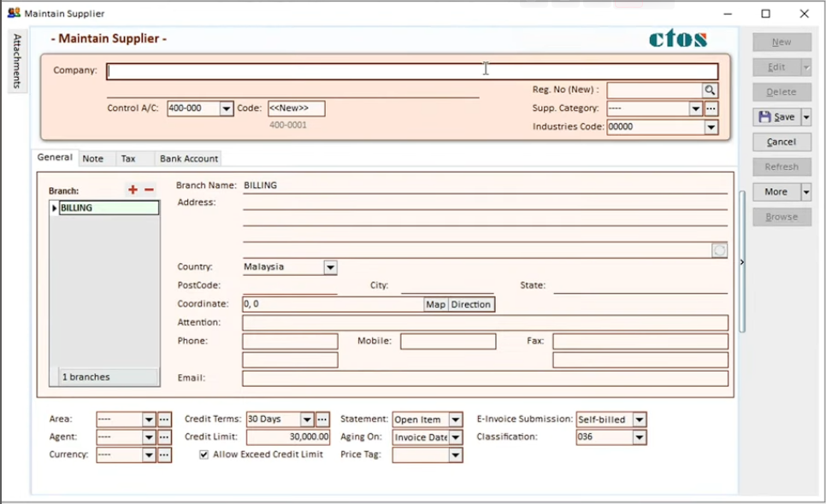The height and width of the screenshot is (504, 826).
Task: Open the Attachments side tab
Action: [17, 61]
